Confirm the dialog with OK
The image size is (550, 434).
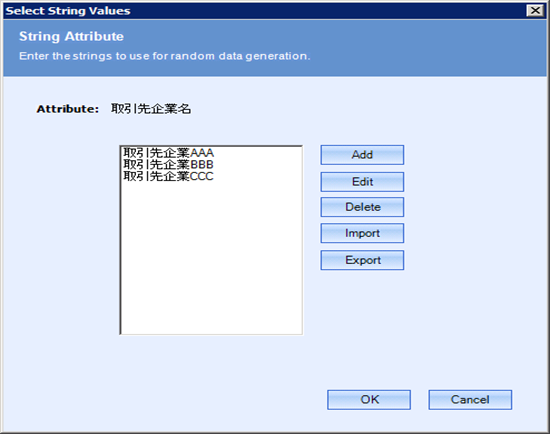click(369, 400)
